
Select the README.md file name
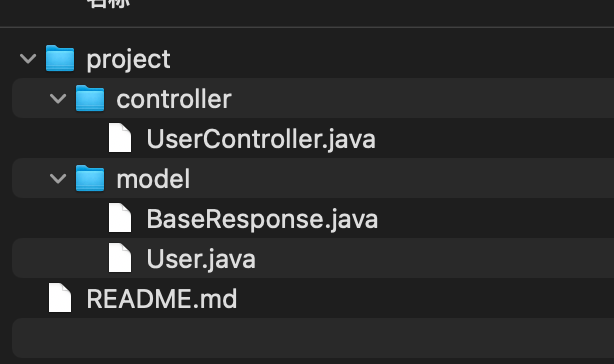pos(162,299)
